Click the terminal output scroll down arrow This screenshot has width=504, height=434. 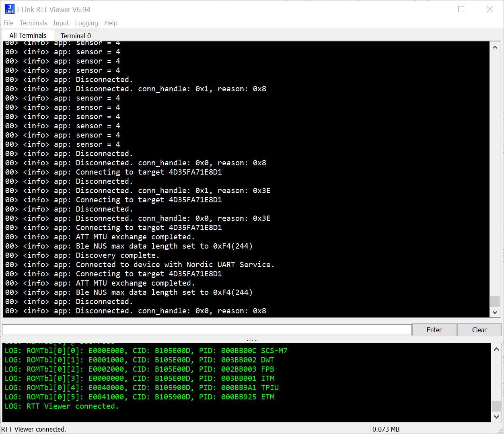coord(495,312)
